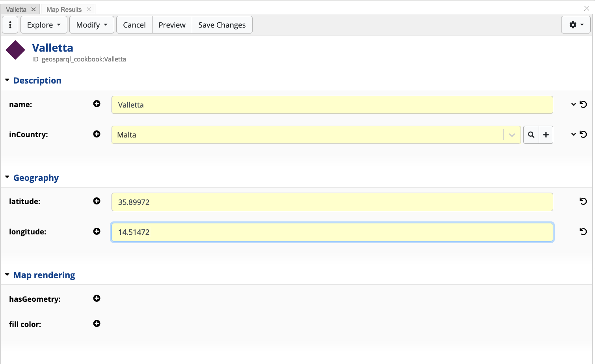Add a fill color value
This screenshot has width=595, height=364.
point(97,323)
